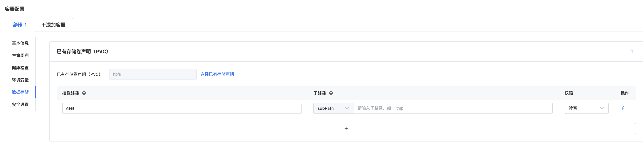Navigate to 安全设置 section
This screenshot has height=145, width=644.
(20, 105)
